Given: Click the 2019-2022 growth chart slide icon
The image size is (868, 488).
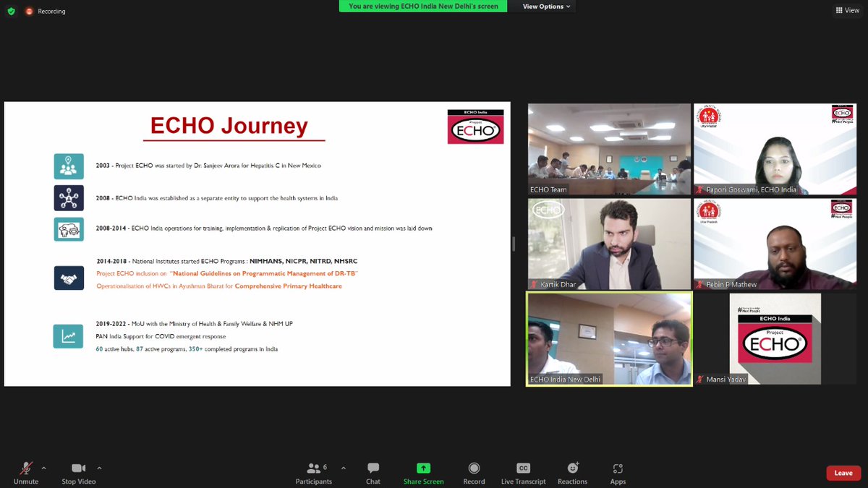Looking at the screenshot, I should (69, 336).
